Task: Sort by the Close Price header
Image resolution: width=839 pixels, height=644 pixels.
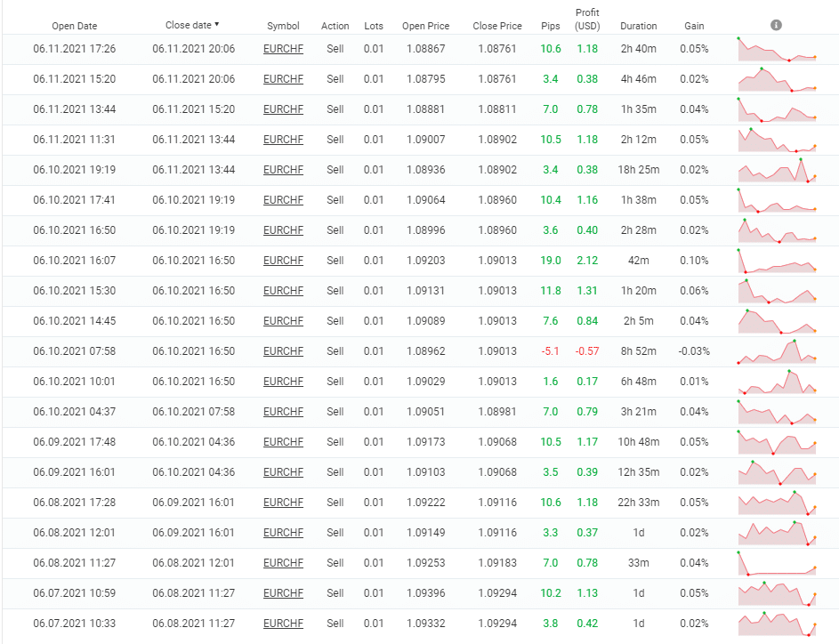Action: tap(497, 26)
